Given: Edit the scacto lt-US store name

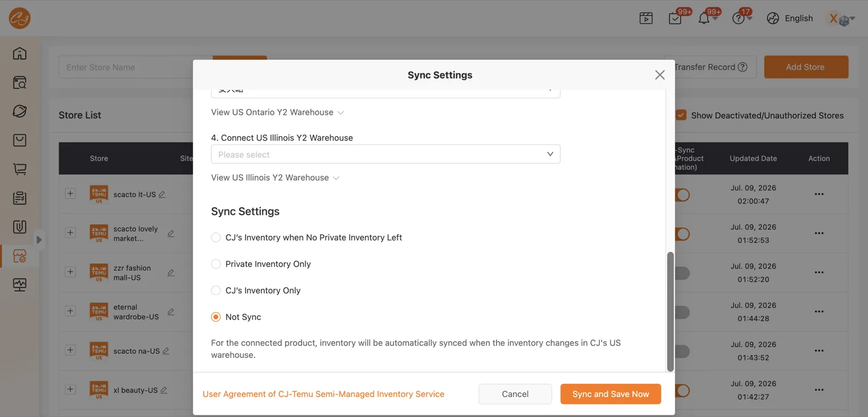Looking at the screenshot, I should (x=162, y=194).
